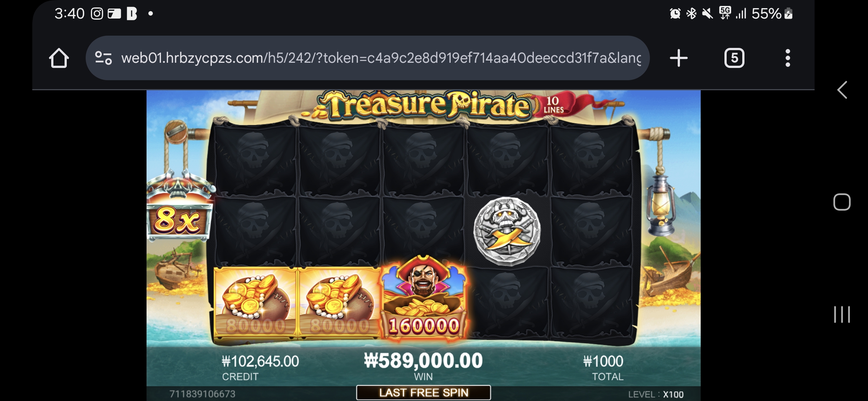Tap the Android home square button
The height and width of the screenshot is (401, 868).
click(x=842, y=202)
